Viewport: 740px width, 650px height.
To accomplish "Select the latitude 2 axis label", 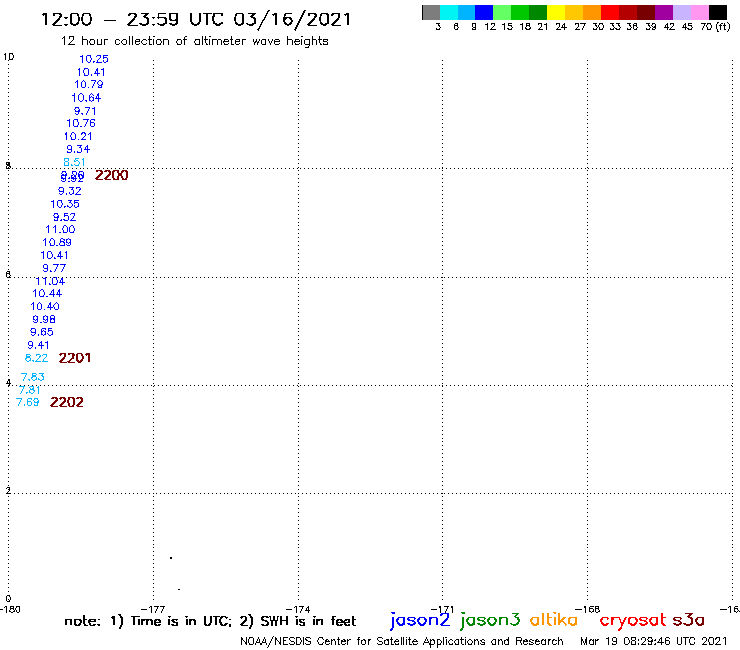I will 8,491.
